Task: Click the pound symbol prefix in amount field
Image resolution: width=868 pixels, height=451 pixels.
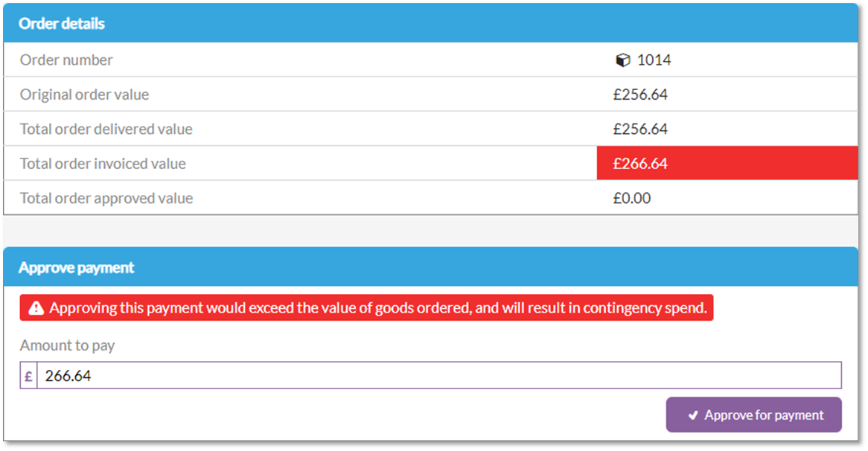Action: coord(29,376)
